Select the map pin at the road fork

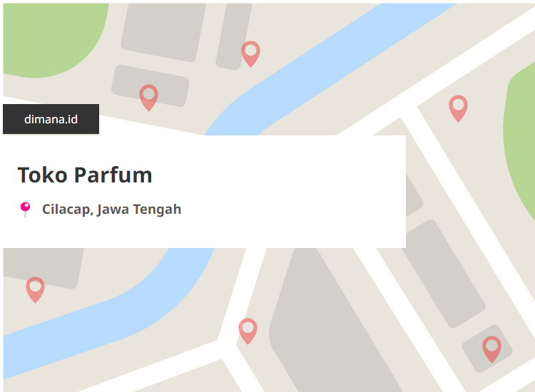pos(248,331)
